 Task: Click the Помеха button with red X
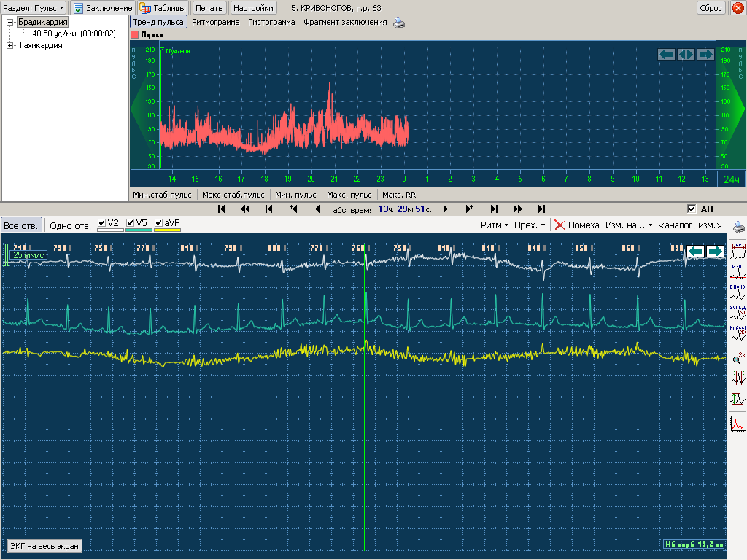pyautogui.click(x=577, y=225)
